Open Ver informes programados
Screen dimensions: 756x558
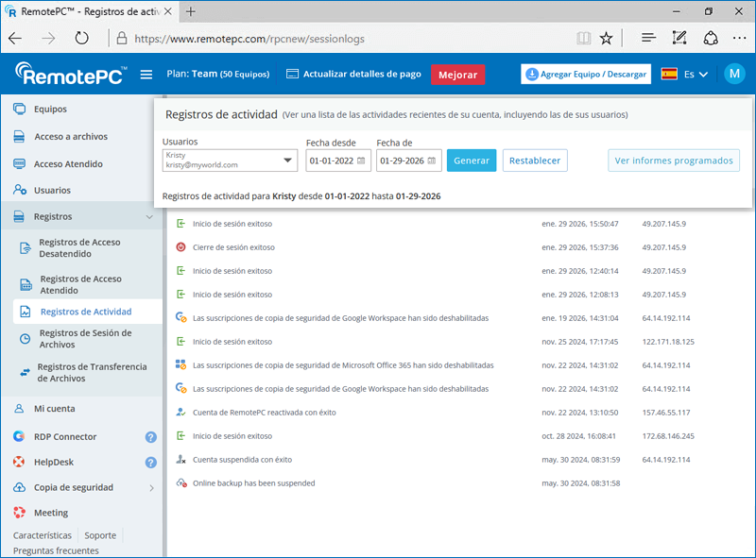[673, 161]
